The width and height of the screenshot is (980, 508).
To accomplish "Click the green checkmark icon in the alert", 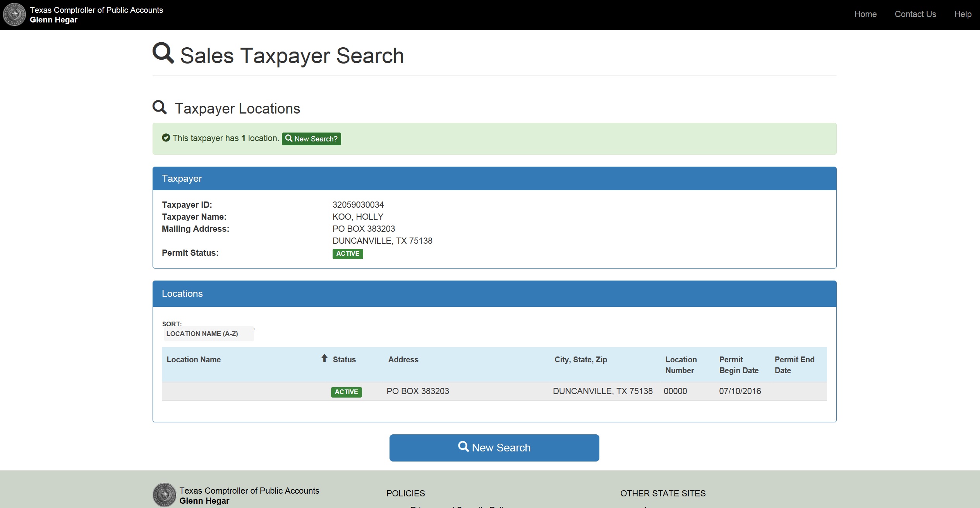I will tap(166, 138).
